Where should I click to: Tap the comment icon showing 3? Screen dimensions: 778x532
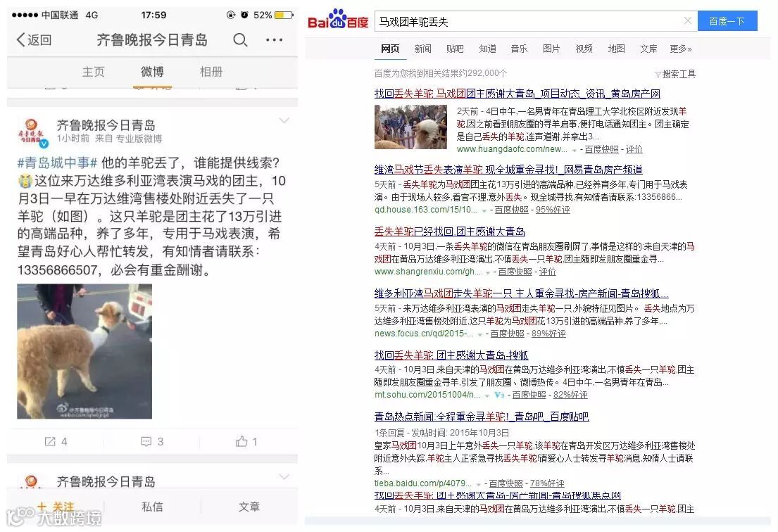pyautogui.click(x=152, y=441)
